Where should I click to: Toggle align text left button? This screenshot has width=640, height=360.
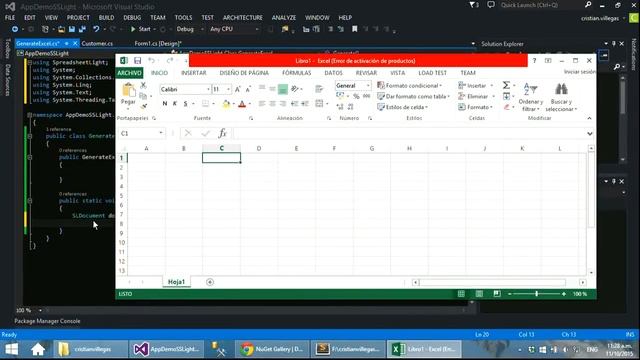point(262,104)
